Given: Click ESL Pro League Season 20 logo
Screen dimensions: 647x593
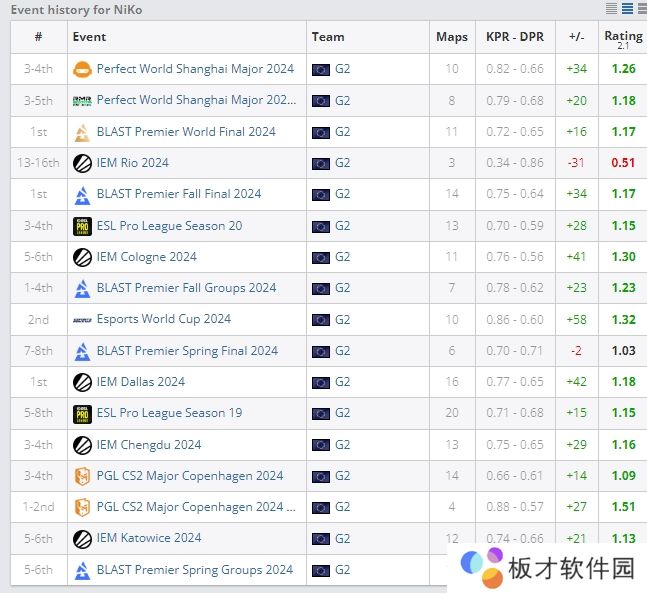Looking at the screenshot, I should pyautogui.click(x=82, y=226).
